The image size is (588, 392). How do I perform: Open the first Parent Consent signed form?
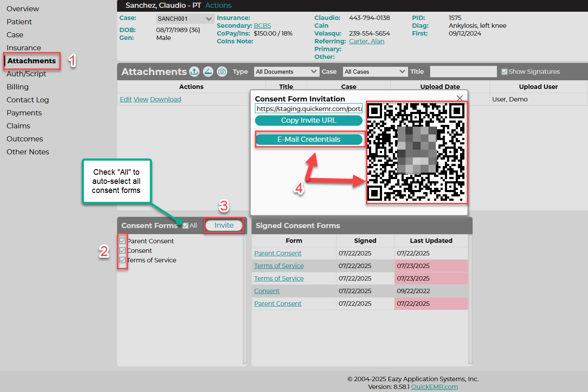tap(278, 253)
